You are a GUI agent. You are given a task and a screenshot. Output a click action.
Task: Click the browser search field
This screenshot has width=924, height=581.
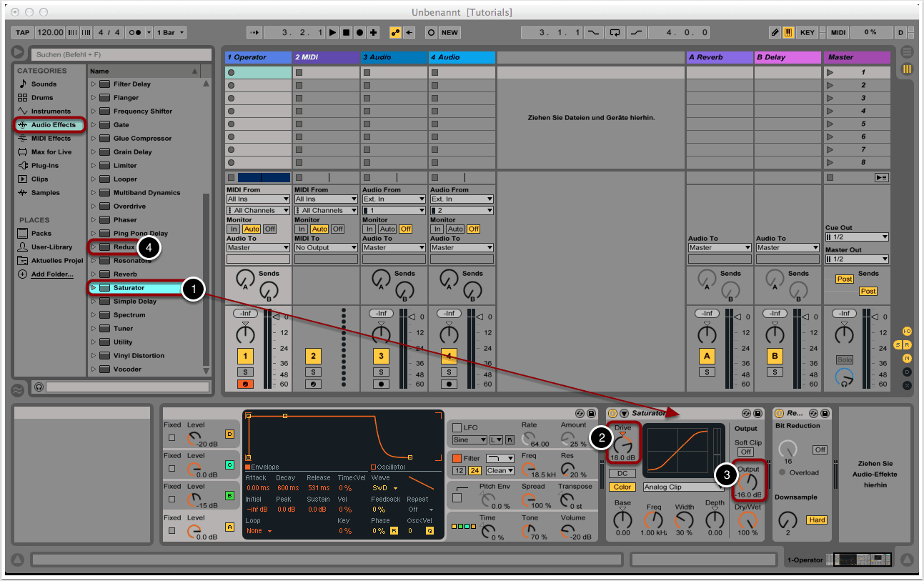coord(120,54)
